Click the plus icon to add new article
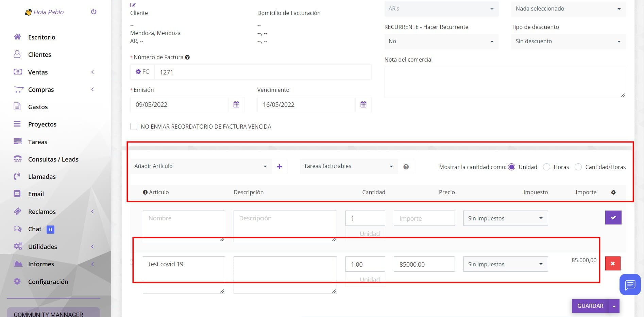The height and width of the screenshot is (317, 644). pyautogui.click(x=279, y=167)
